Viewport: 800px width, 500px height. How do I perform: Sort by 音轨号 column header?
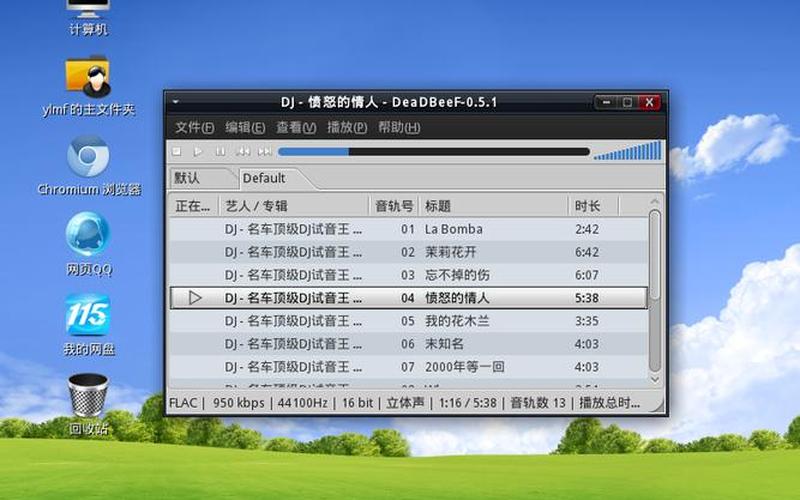tap(393, 206)
